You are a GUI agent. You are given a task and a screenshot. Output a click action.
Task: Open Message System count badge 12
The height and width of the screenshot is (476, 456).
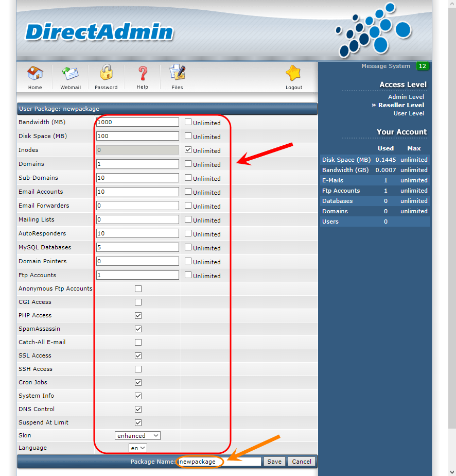click(423, 66)
